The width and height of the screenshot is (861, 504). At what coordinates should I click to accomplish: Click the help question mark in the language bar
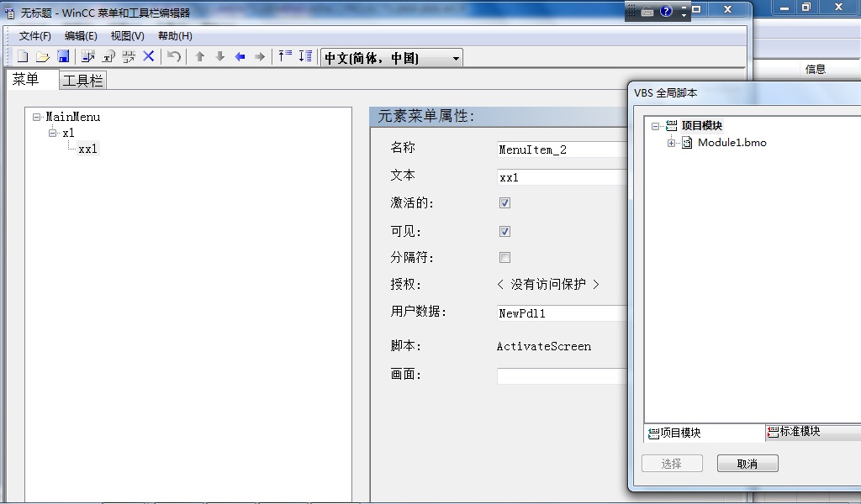coord(666,11)
